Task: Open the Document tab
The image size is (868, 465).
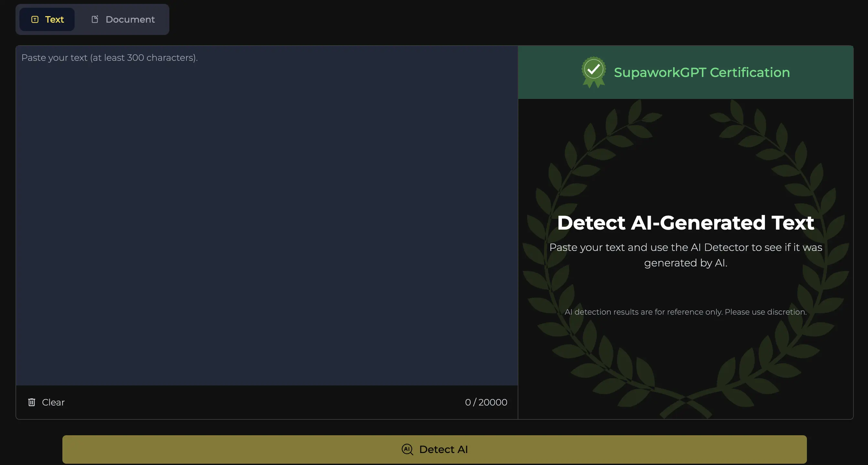Action: [123, 19]
